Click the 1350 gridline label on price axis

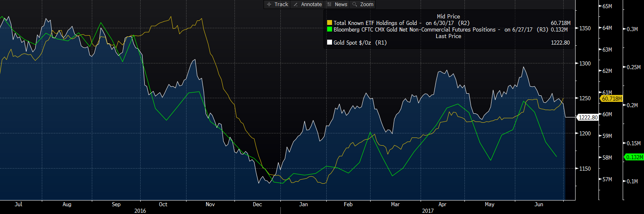[x=585, y=28]
